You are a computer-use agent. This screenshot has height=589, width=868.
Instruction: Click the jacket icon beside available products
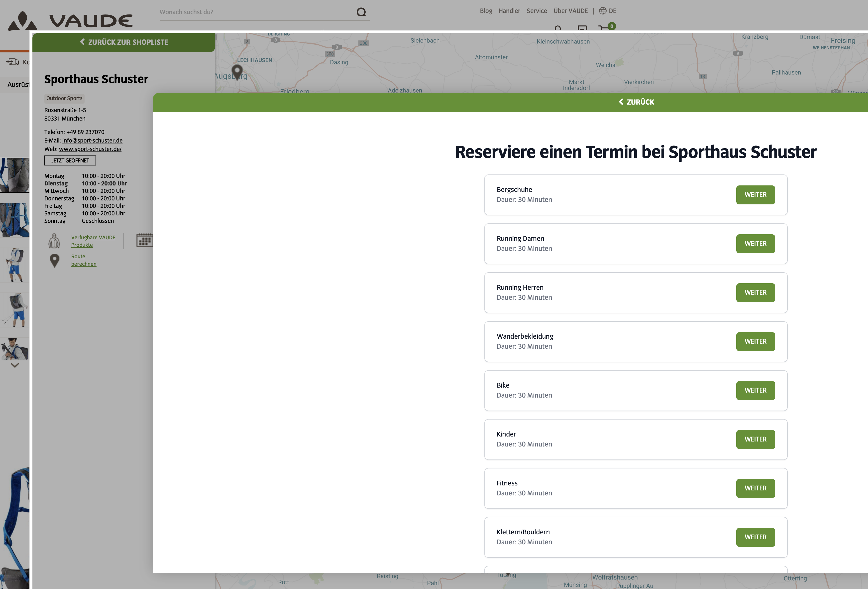coord(55,241)
